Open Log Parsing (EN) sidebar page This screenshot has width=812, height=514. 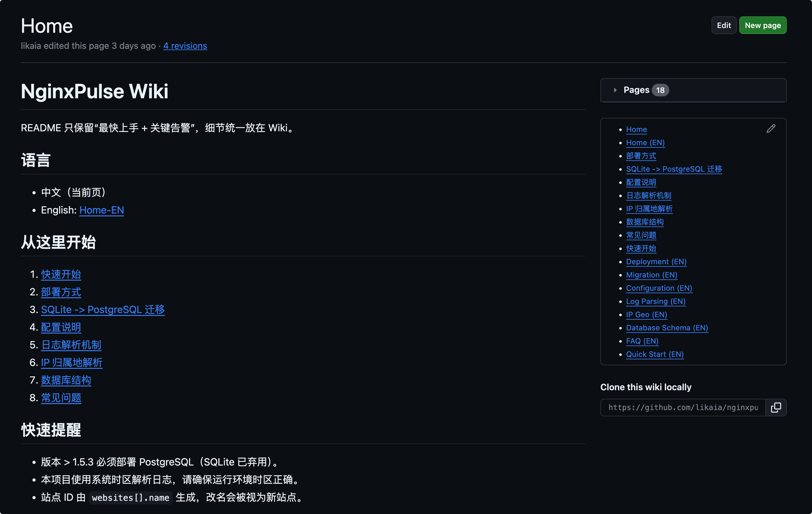click(655, 301)
